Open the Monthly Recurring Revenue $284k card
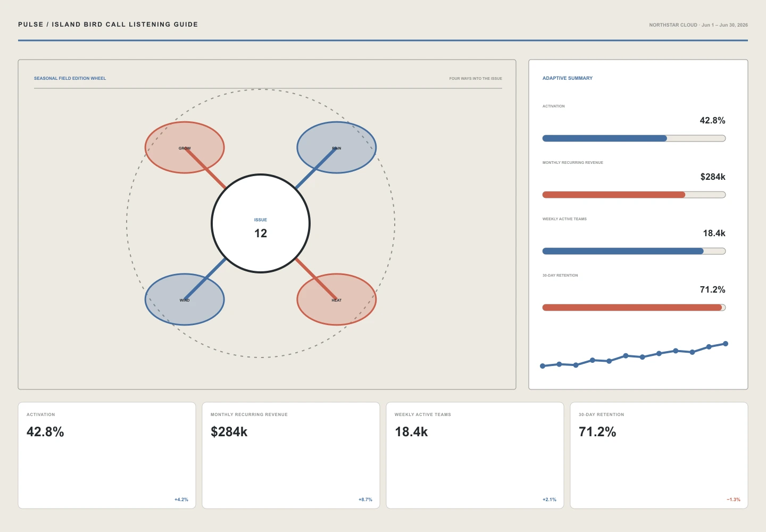The image size is (766, 532). tap(291, 455)
